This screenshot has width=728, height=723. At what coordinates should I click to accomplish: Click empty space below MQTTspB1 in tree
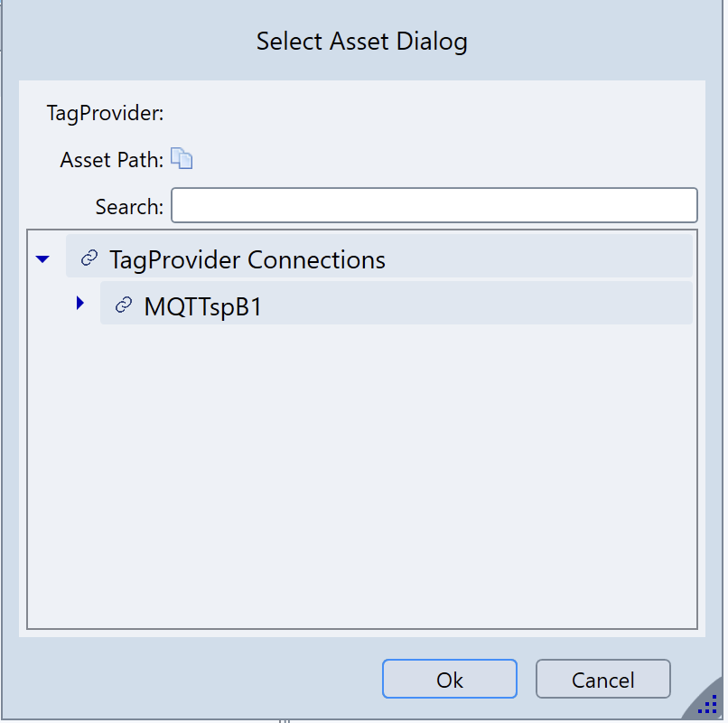361,470
